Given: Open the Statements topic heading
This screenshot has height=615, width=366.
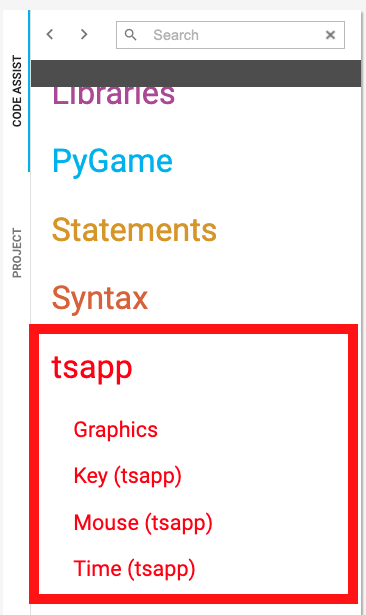Looking at the screenshot, I should 134,230.
